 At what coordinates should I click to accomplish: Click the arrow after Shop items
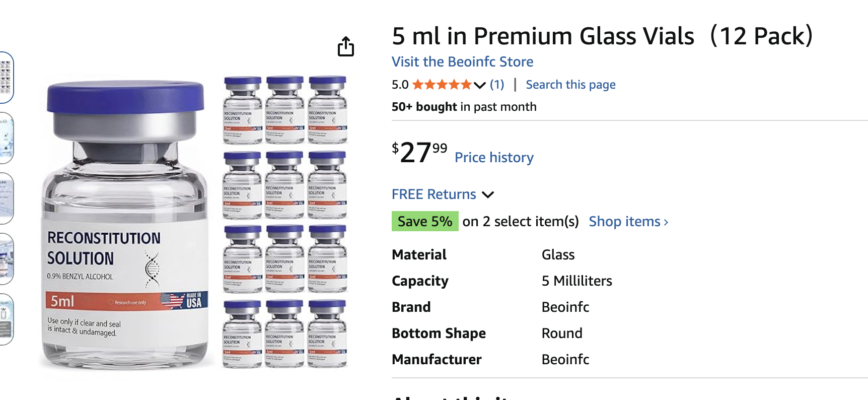[666, 222]
